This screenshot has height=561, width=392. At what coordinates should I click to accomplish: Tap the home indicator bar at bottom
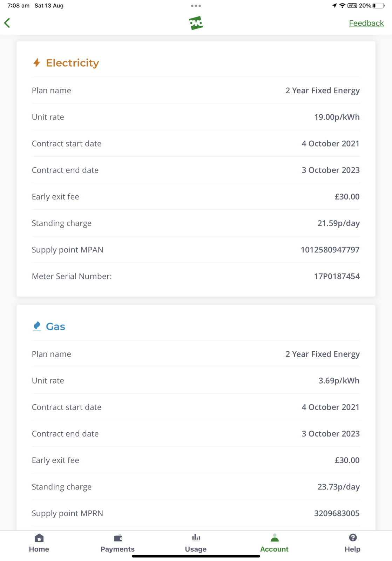pos(196,556)
